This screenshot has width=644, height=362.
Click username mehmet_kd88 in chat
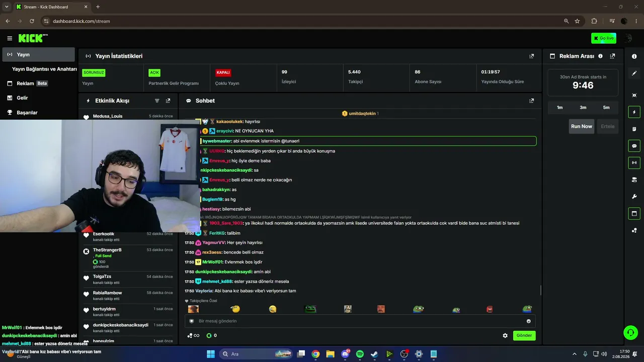click(x=217, y=282)
